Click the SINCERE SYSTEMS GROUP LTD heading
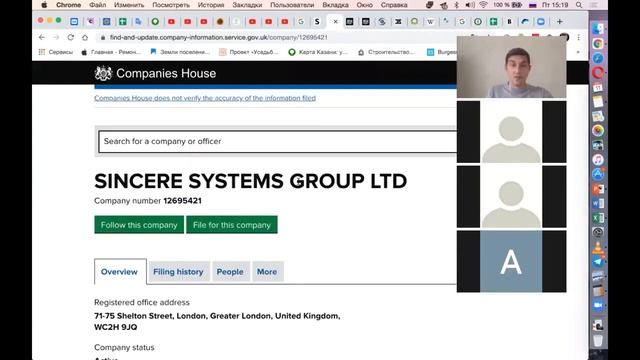 [x=251, y=181]
